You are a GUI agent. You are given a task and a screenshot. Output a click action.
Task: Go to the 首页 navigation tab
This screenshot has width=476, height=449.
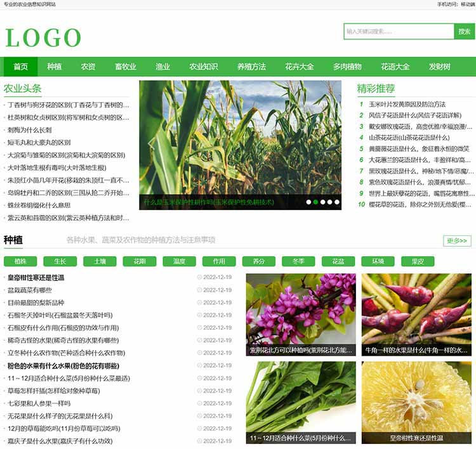tap(20, 67)
